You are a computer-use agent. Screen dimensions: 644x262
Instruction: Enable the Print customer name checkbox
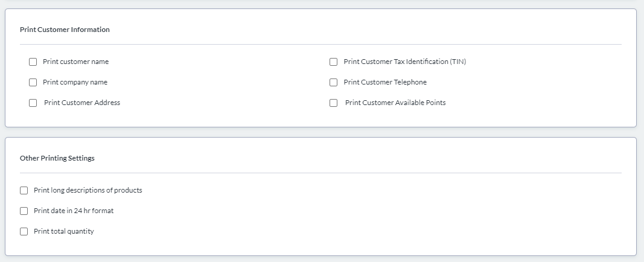[x=33, y=62]
